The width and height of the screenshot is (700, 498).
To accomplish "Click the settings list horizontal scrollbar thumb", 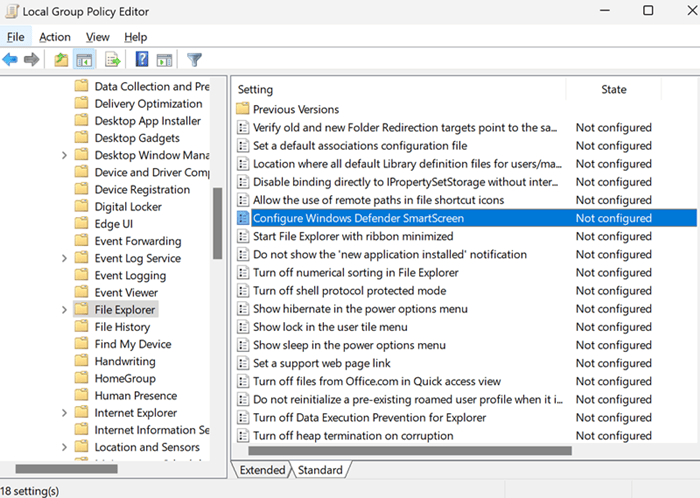I will pos(410,451).
